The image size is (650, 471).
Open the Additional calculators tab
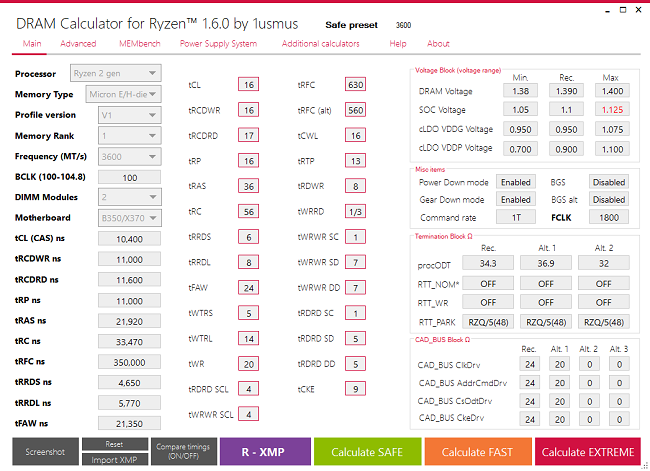point(320,44)
